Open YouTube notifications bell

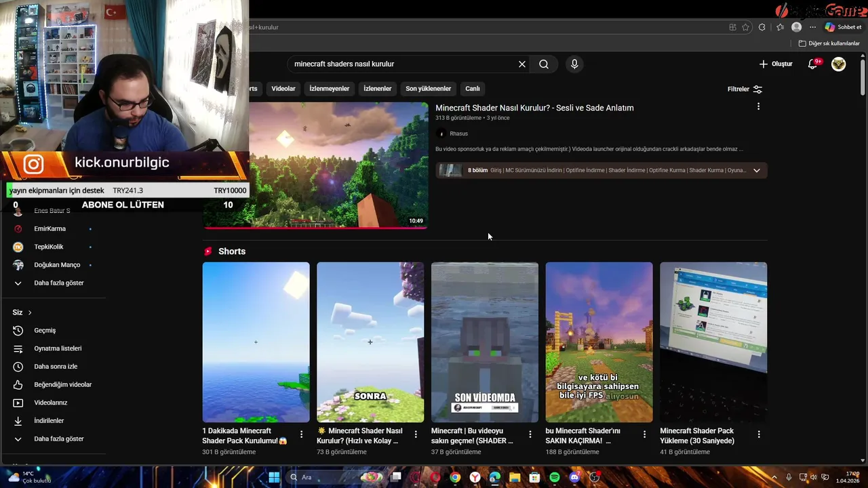pos(814,64)
